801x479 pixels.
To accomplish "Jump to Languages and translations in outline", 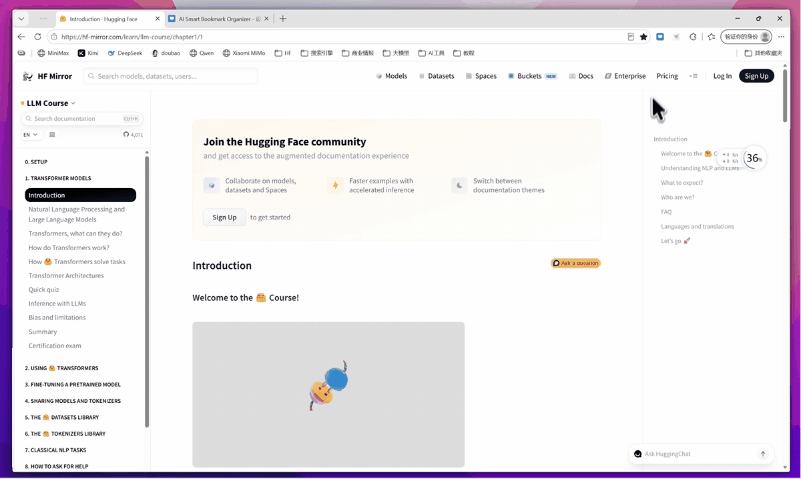I will coord(697,226).
